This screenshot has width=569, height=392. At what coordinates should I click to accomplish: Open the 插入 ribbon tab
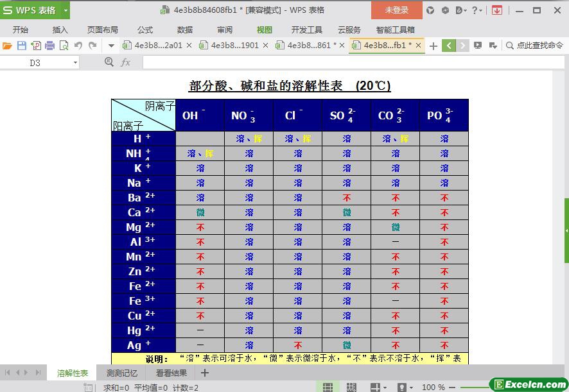60,30
